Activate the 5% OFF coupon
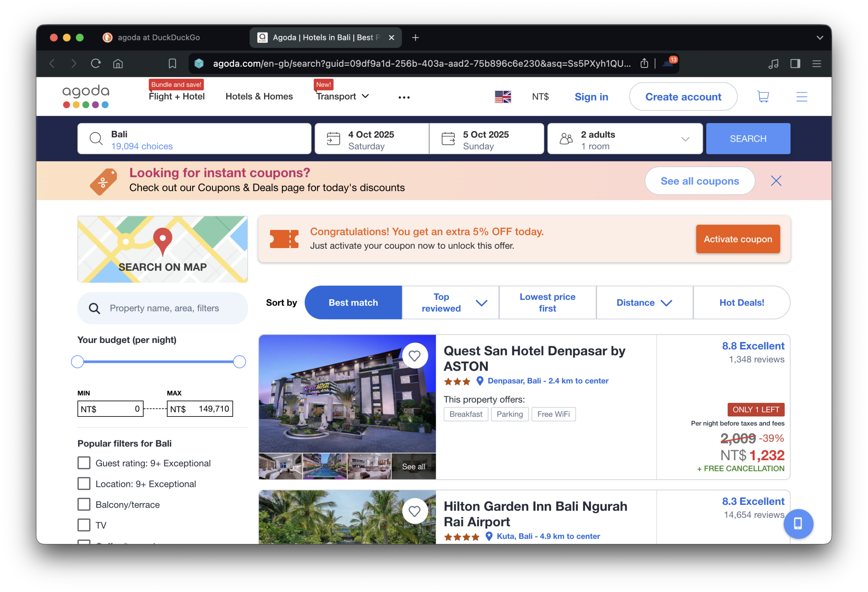 pos(738,239)
